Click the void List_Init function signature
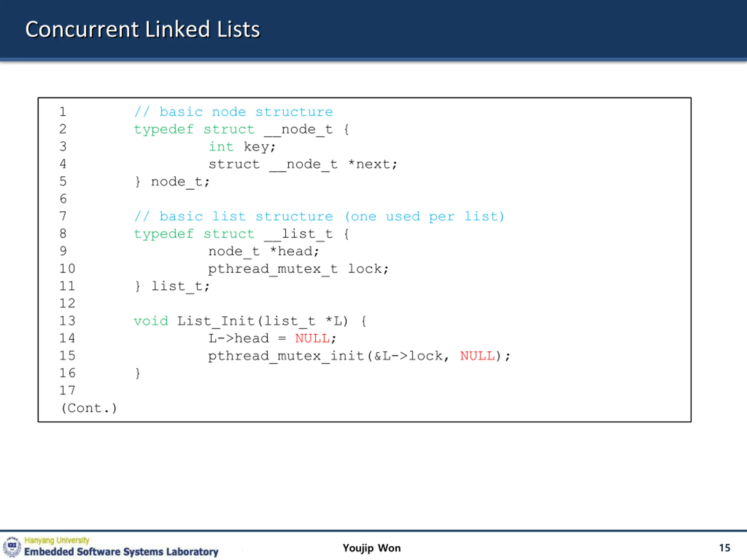Image resolution: width=747 pixels, height=560 pixels. [250, 321]
